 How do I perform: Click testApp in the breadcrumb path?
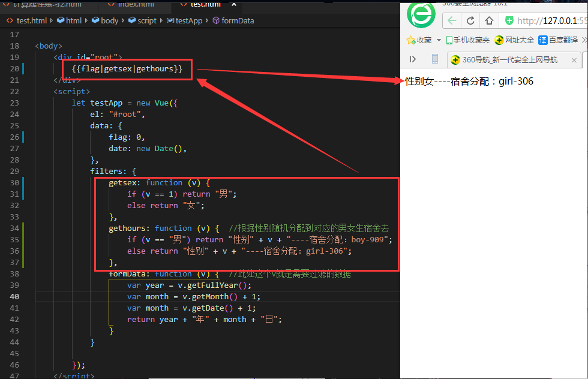click(188, 20)
